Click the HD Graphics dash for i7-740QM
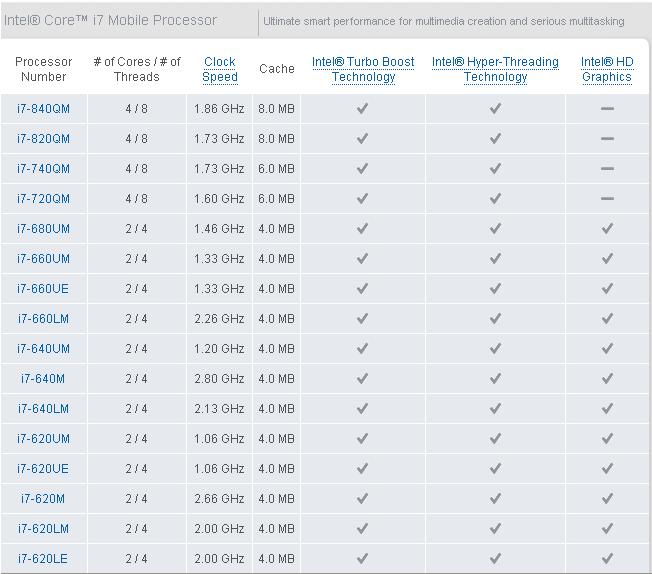 pos(607,168)
